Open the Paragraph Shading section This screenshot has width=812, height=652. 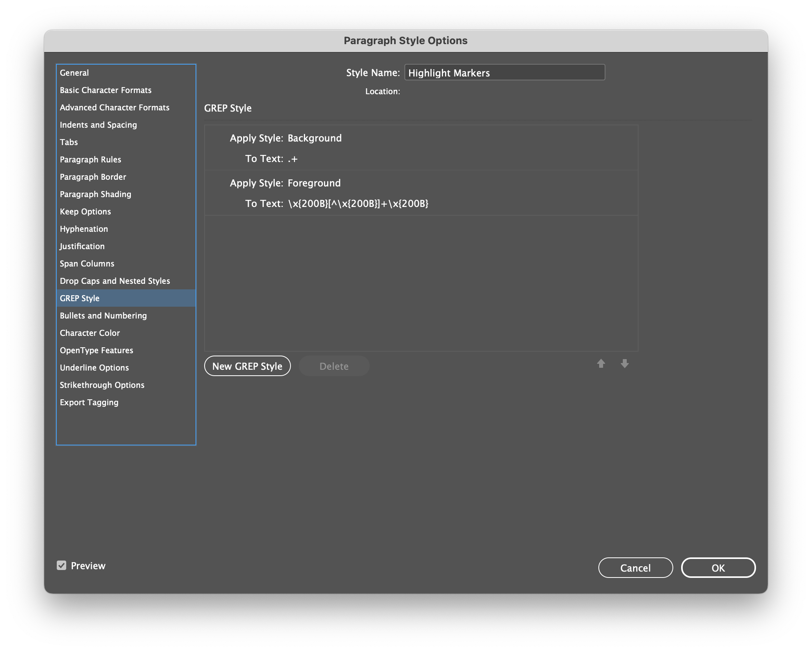point(95,194)
